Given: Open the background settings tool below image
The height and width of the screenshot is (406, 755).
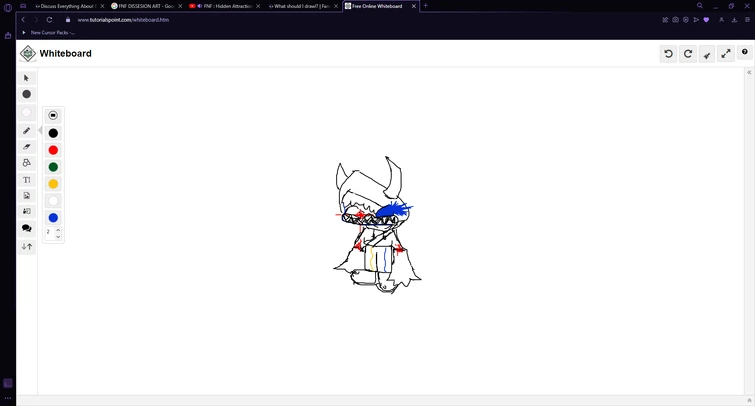Looking at the screenshot, I should coord(26,211).
